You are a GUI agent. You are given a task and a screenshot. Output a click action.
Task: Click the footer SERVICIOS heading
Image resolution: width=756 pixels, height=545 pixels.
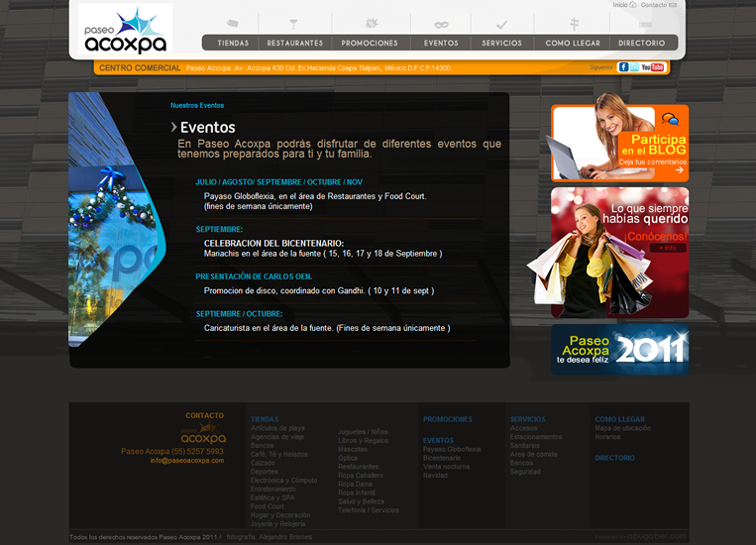click(528, 419)
